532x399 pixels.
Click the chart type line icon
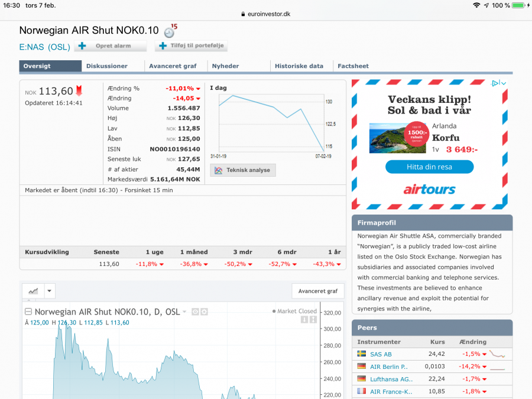(33, 291)
